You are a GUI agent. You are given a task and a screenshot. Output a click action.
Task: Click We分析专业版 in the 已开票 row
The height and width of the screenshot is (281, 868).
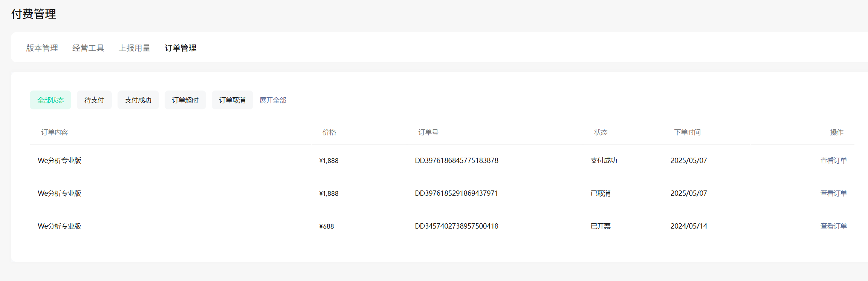click(60, 226)
